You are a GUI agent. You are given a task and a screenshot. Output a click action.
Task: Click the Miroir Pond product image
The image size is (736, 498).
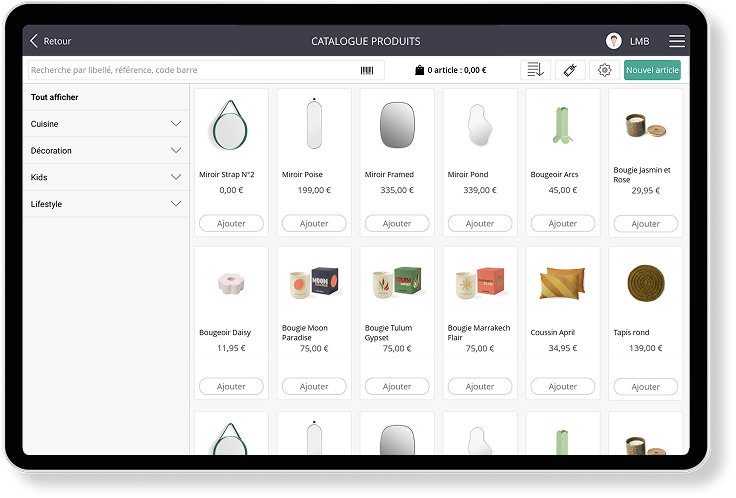[x=480, y=125]
